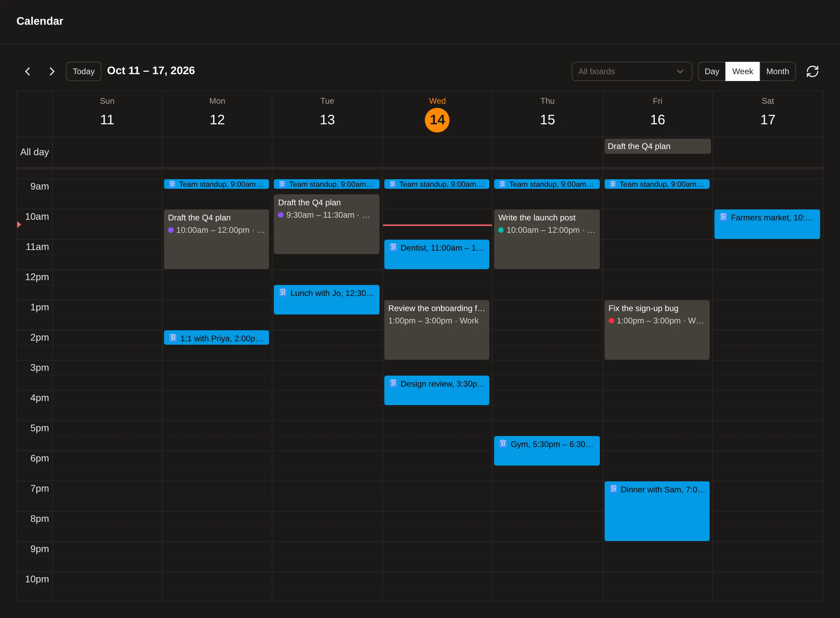The image size is (840, 618).
Task: Open the Review the onboarding task
Action: [436, 330]
